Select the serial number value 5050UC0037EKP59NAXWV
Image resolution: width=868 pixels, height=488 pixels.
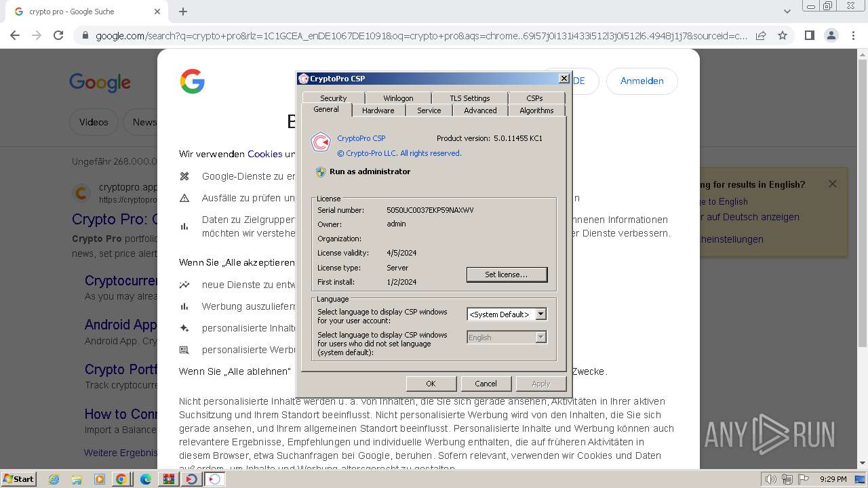[430, 210]
